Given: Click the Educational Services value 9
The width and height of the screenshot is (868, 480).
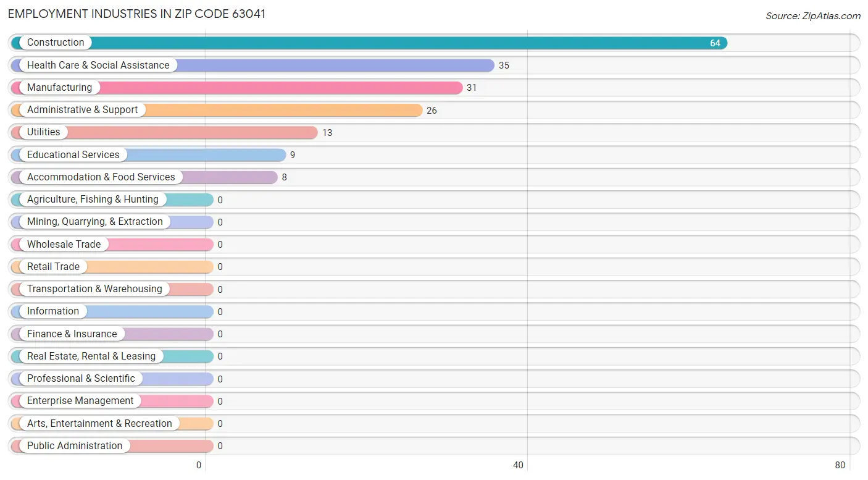Looking at the screenshot, I should 293,155.
